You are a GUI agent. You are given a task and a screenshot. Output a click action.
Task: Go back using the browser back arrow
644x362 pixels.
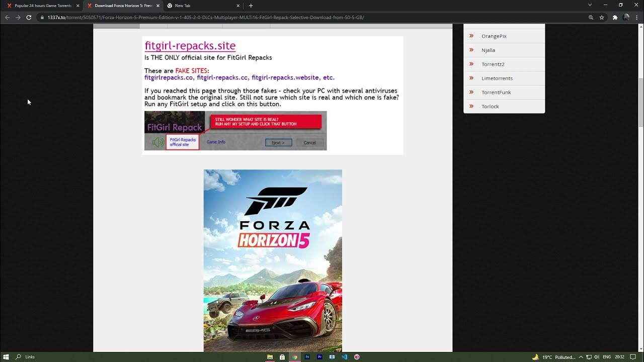pyautogui.click(x=7, y=17)
